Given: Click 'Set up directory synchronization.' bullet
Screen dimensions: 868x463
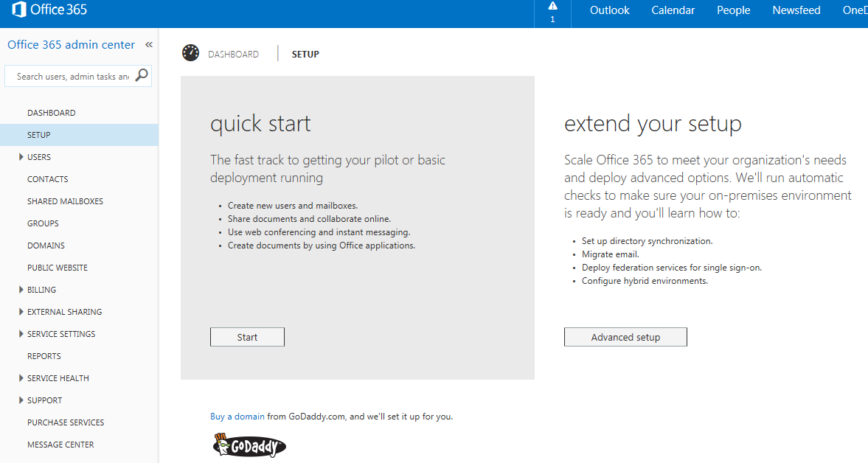Looking at the screenshot, I should [x=647, y=241].
